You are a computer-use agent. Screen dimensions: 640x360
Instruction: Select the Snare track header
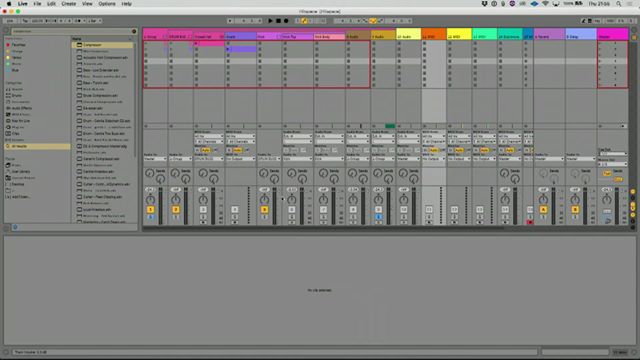pos(240,37)
